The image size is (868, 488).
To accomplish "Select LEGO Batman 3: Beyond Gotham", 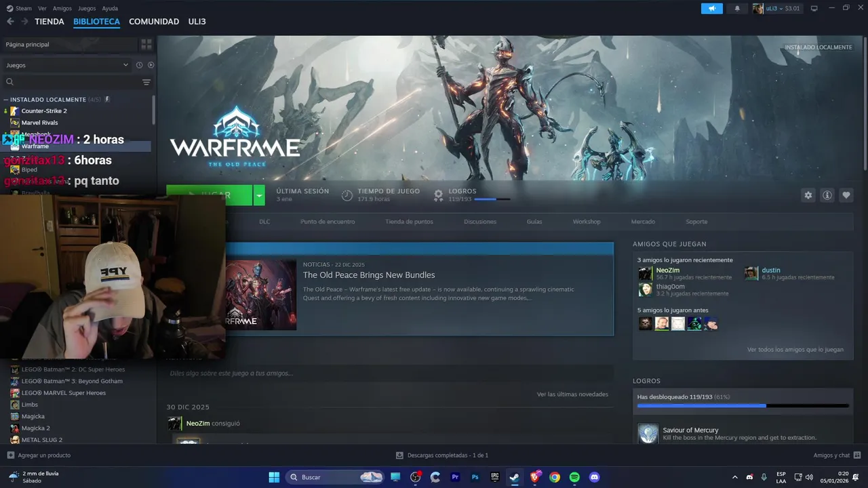I will (72, 381).
